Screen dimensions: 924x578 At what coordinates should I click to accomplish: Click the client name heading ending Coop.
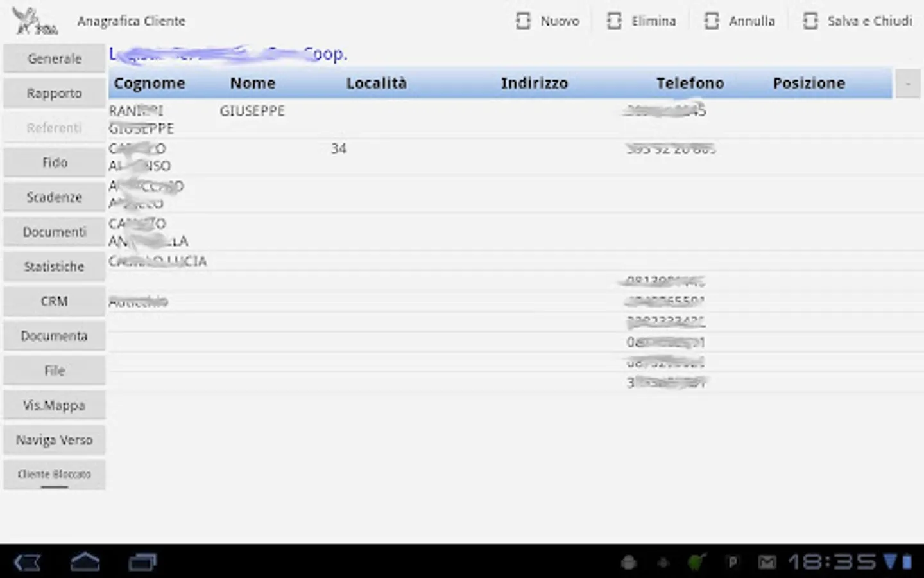(x=228, y=54)
